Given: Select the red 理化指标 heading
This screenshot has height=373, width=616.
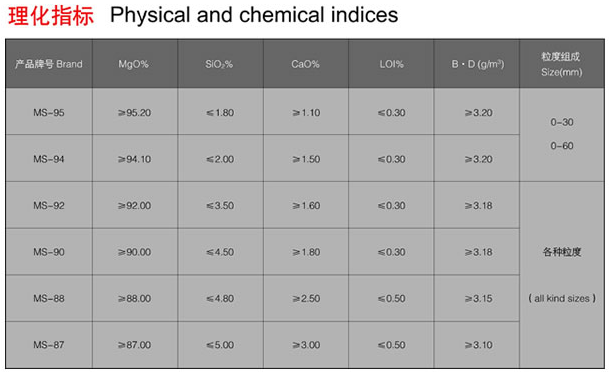Looking at the screenshot, I should [x=51, y=16].
